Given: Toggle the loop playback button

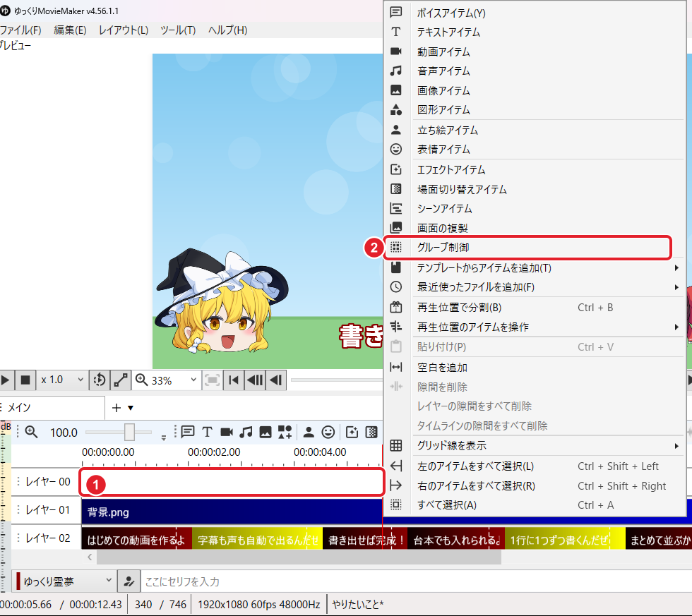Looking at the screenshot, I should pos(100,380).
